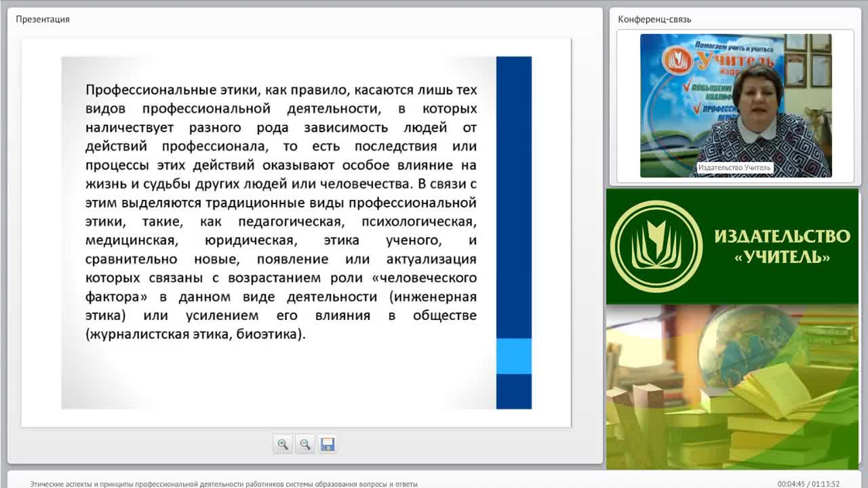Select the webcam video of the presenter
The width and height of the screenshot is (868, 488).
point(736,106)
